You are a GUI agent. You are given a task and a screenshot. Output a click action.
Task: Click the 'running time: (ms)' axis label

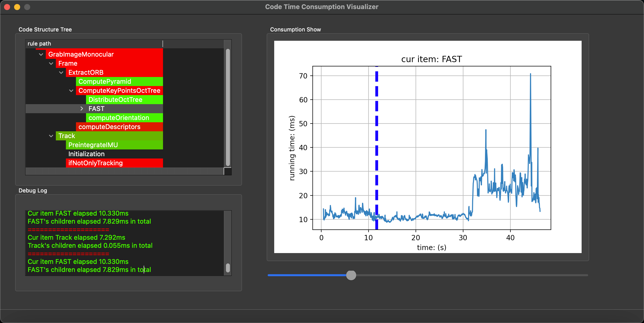(x=292, y=148)
